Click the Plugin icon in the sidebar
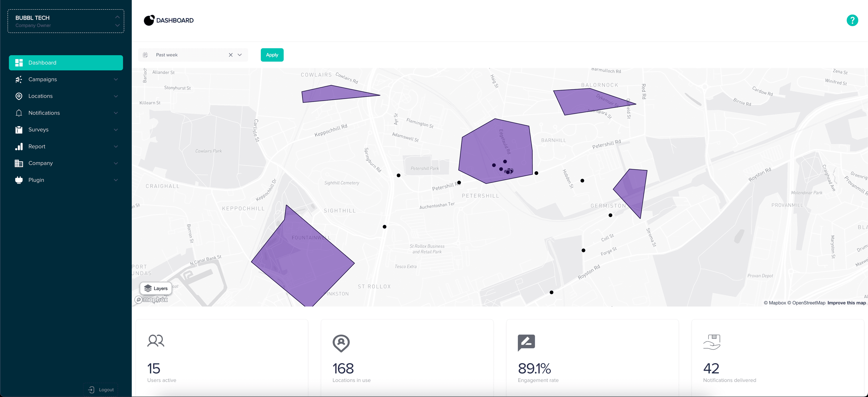The width and height of the screenshot is (868, 397). pyautogui.click(x=19, y=180)
